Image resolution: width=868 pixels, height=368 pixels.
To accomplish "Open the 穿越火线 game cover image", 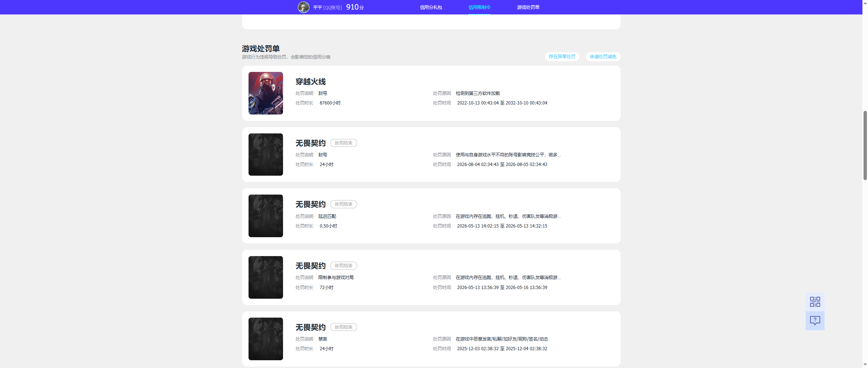I will [x=266, y=93].
